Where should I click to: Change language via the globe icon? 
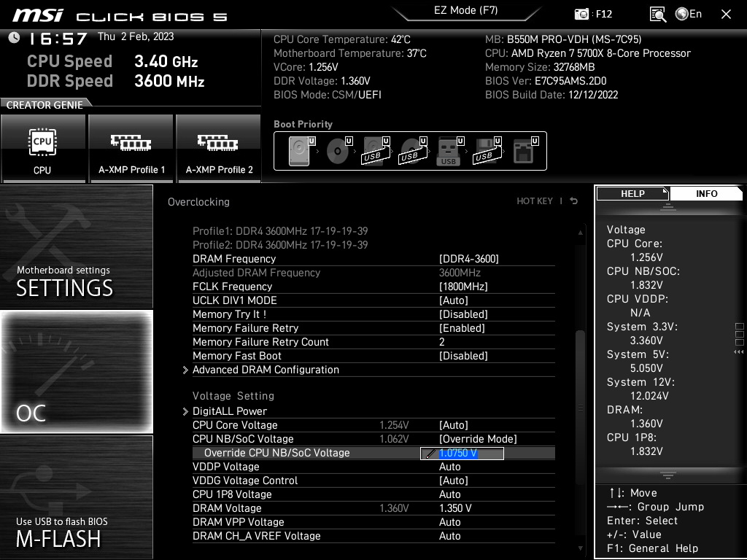pos(682,14)
